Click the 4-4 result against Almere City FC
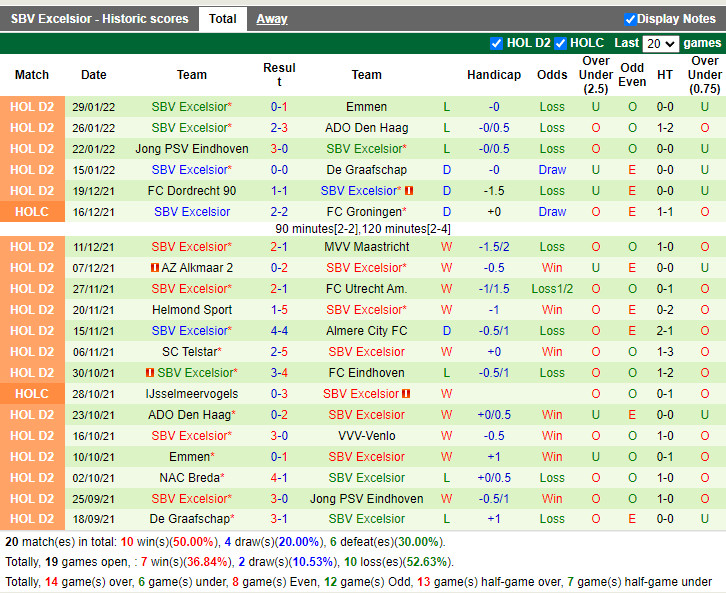 click(x=279, y=331)
